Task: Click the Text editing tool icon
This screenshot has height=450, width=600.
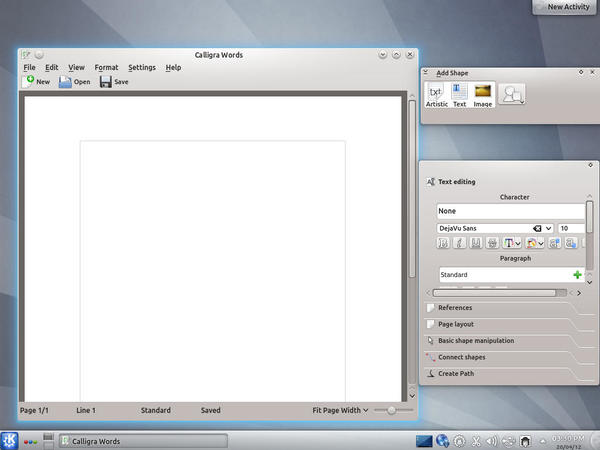Action: [x=431, y=182]
